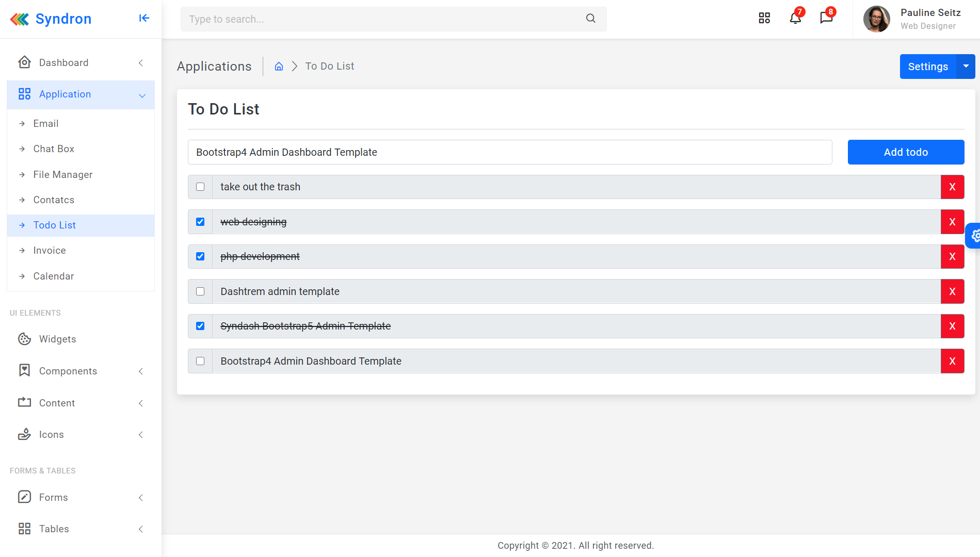The width and height of the screenshot is (980, 557).
Task: Collapse the sidebar with the arrow icon
Action: (x=144, y=19)
